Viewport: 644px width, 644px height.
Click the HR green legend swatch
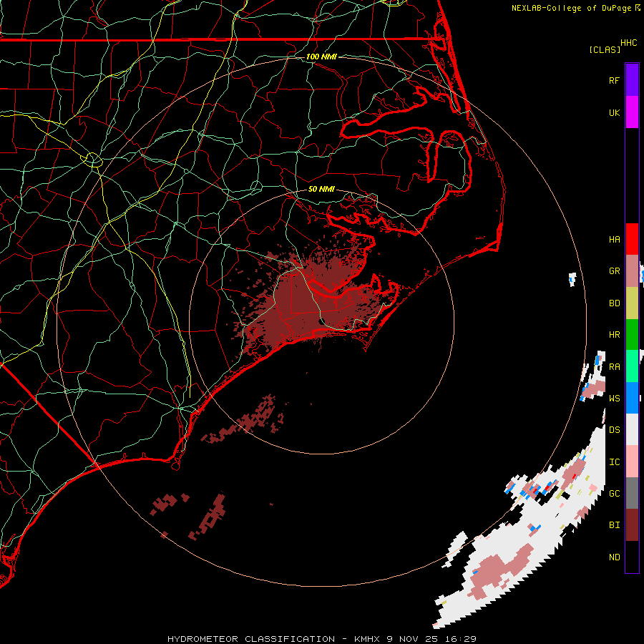[x=632, y=335]
